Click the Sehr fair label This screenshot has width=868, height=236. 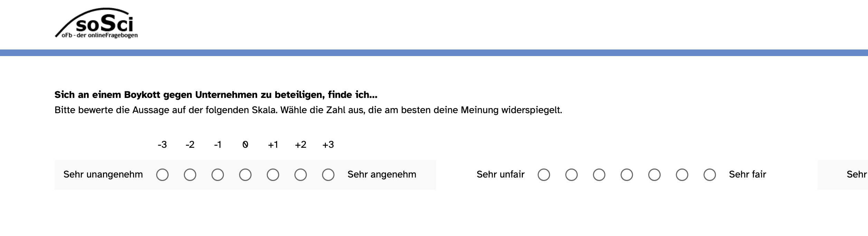[x=747, y=174]
